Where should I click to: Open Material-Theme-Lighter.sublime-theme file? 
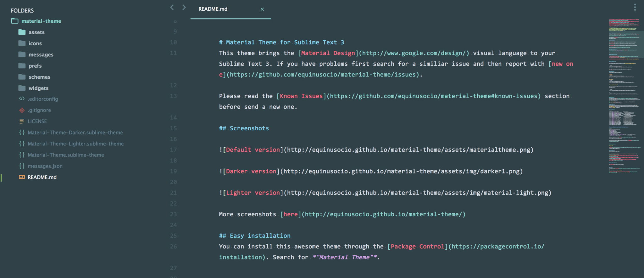(75, 144)
